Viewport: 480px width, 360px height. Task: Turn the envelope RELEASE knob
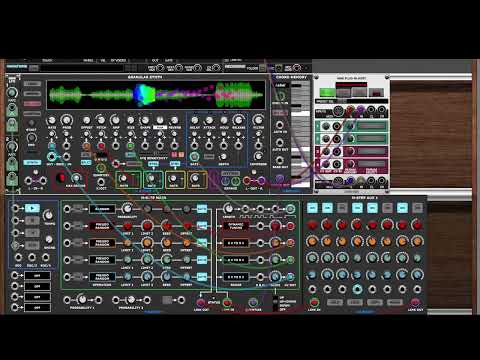coord(238,120)
